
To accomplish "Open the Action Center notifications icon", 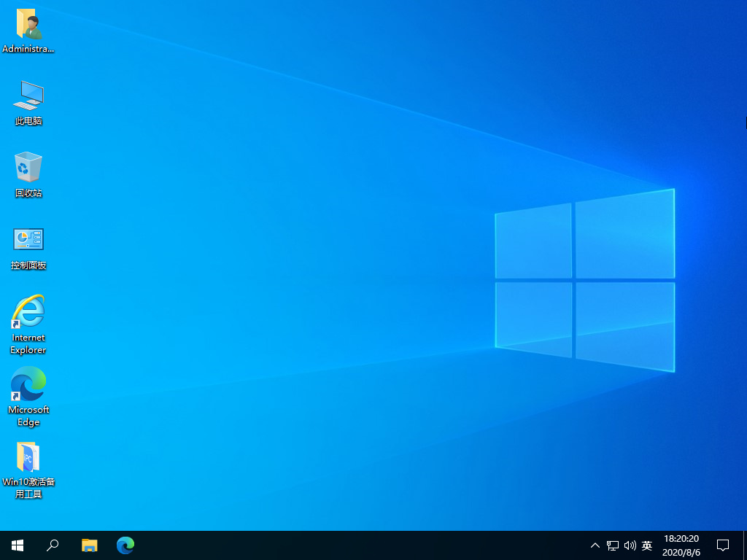I will pos(723,545).
